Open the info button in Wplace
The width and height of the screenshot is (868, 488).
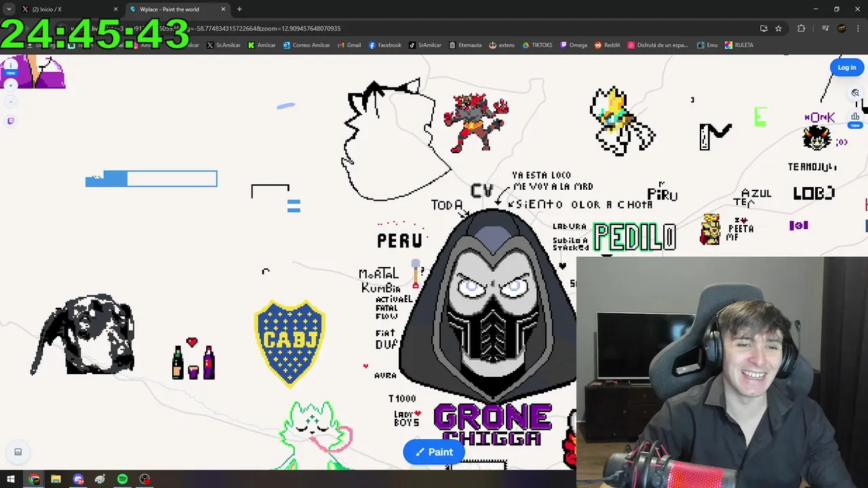click(x=11, y=67)
